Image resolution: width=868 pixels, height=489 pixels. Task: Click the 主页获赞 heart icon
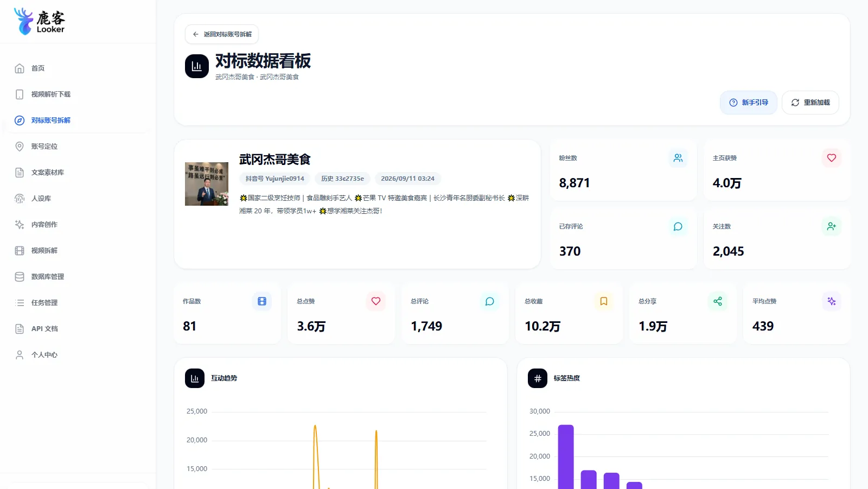[x=832, y=158]
